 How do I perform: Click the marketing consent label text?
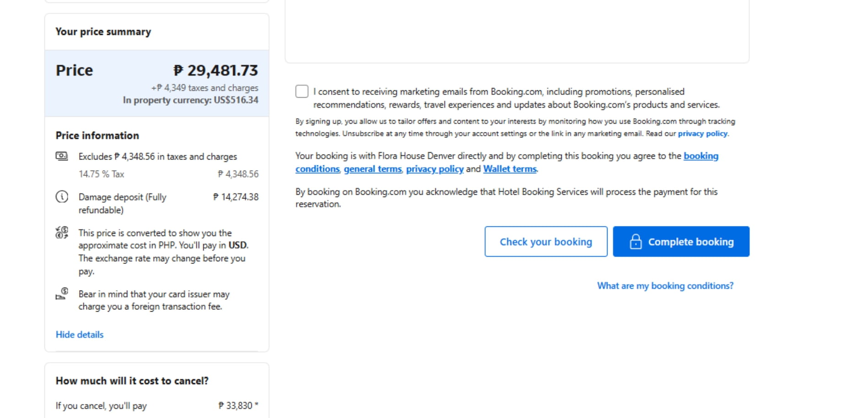point(516,98)
